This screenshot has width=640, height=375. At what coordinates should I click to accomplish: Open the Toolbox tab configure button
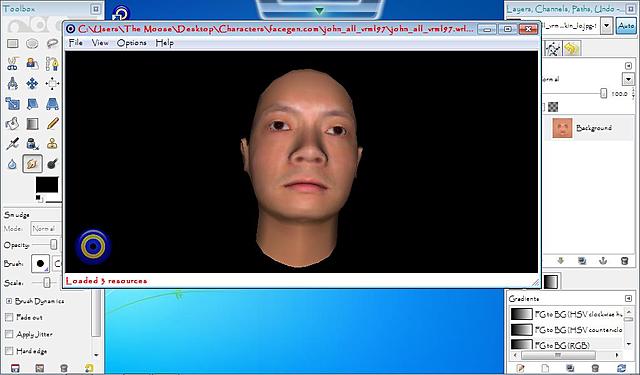95,9
